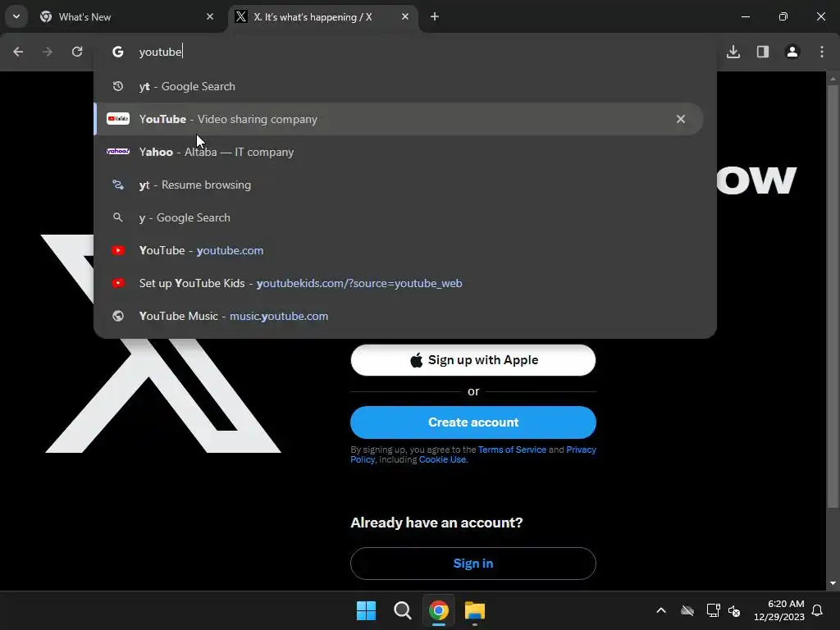Click YouTube Kids favicon in suggestion list

coord(118,283)
